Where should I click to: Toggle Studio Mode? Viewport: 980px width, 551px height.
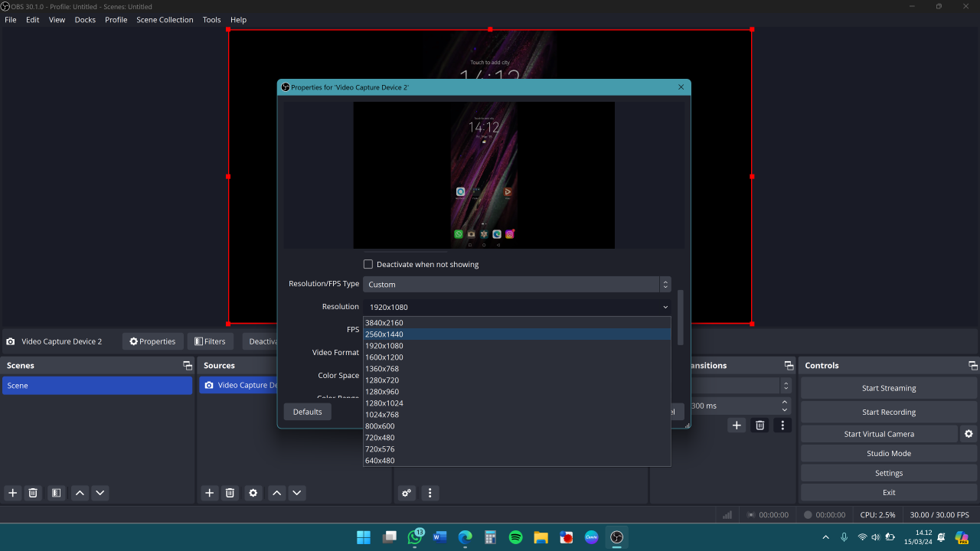point(888,453)
